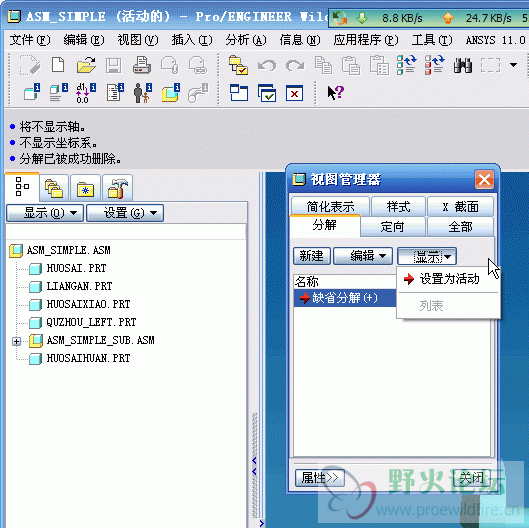Switch to the model tree tab
The width and height of the screenshot is (529, 528).
pyautogui.click(x=22, y=187)
